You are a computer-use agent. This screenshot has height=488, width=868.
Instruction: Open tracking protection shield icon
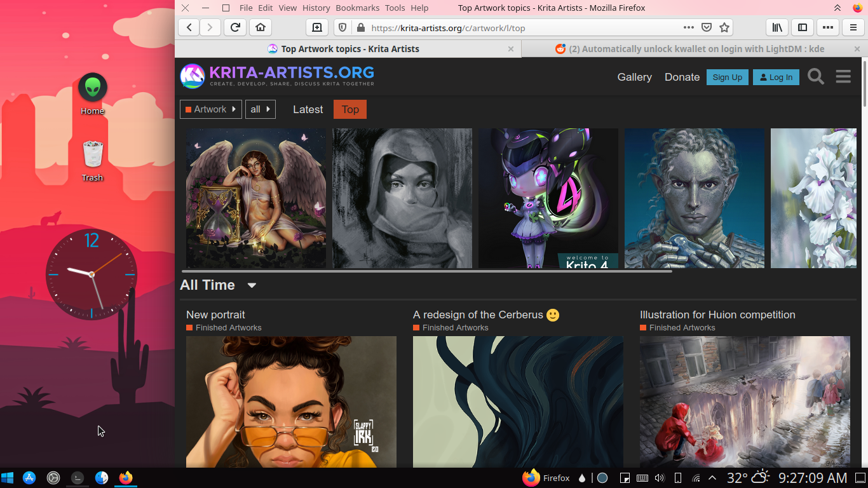point(342,27)
